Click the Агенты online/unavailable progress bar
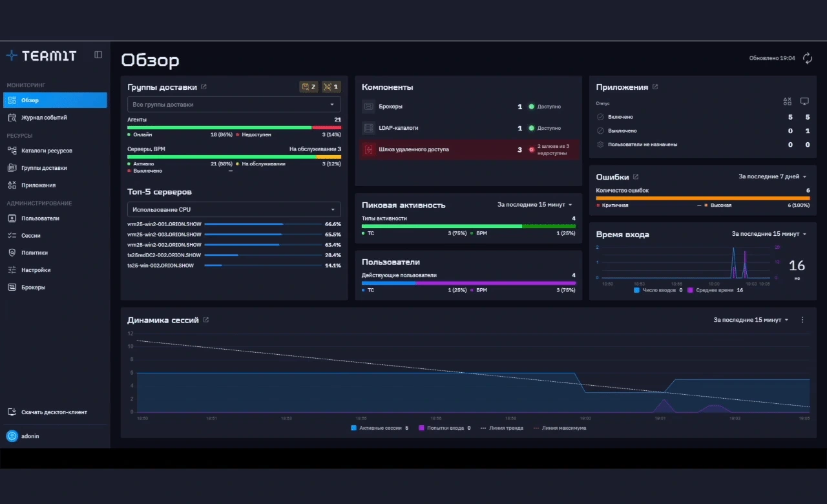827x504 pixels. point(234,127)
